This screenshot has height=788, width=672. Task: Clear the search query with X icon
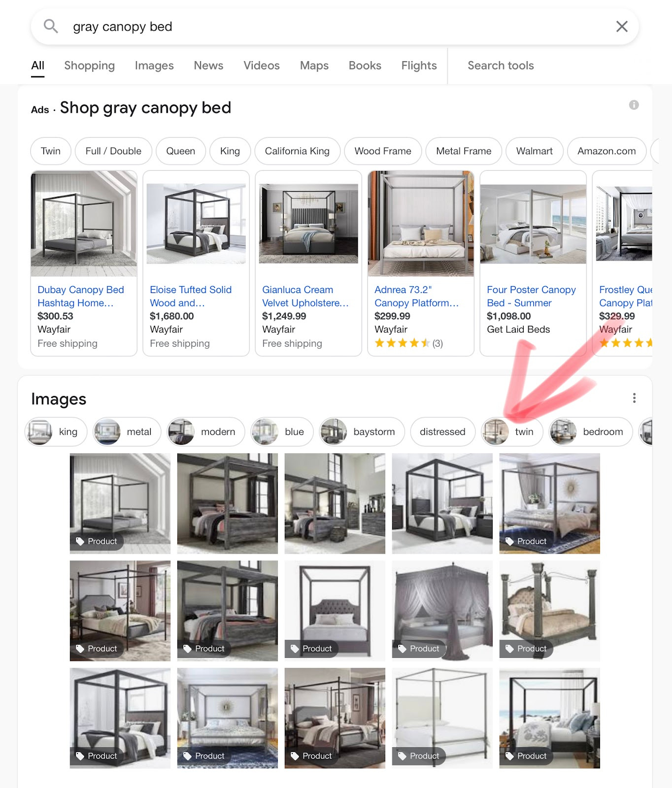click(x=622, y=27)
